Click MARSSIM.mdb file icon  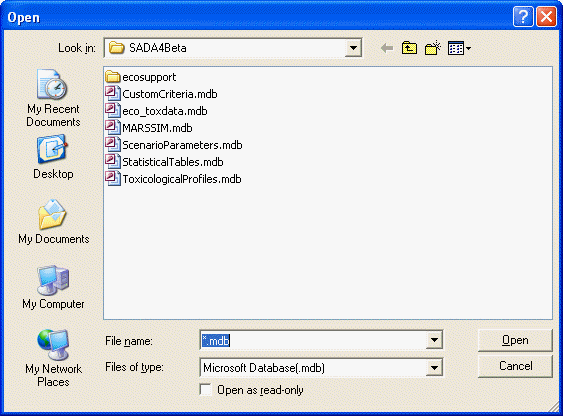point(112,128)
